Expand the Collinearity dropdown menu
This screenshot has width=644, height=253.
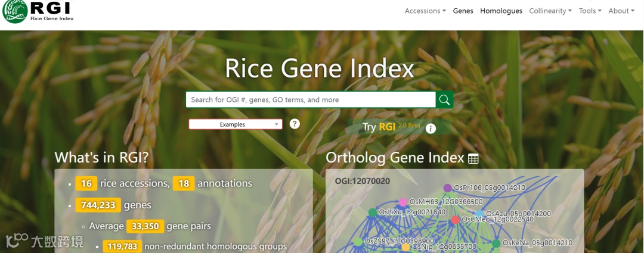550,11
